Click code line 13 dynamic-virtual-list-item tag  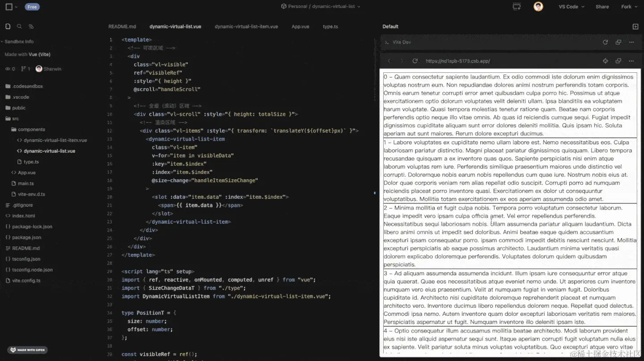tap(185, 139)
